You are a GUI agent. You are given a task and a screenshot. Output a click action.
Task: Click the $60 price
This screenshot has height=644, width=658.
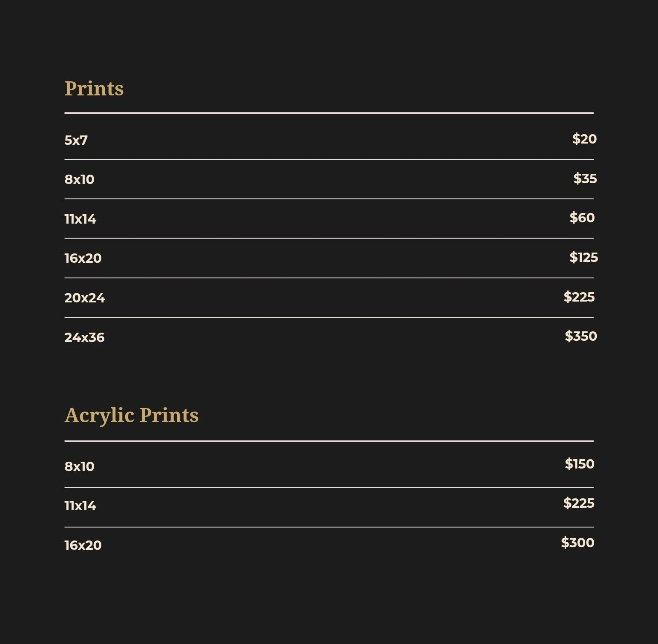click(582, 218)
